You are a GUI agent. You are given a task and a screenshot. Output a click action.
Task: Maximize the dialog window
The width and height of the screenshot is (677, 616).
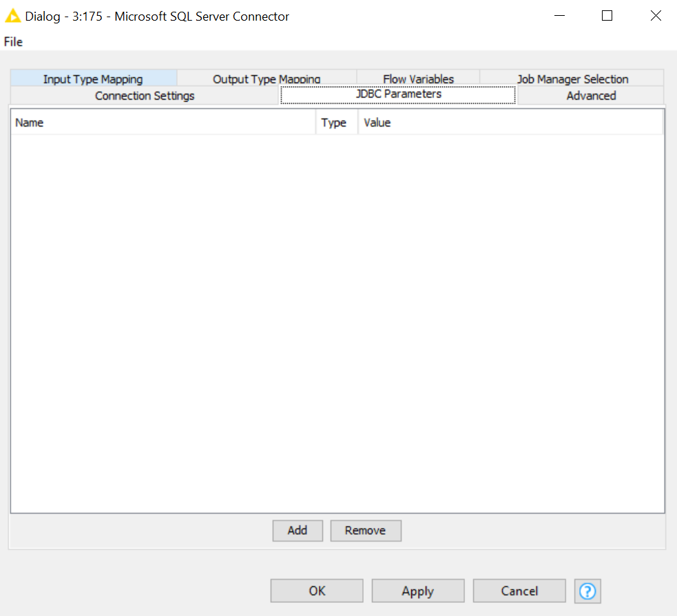click(x=607, y=16)
